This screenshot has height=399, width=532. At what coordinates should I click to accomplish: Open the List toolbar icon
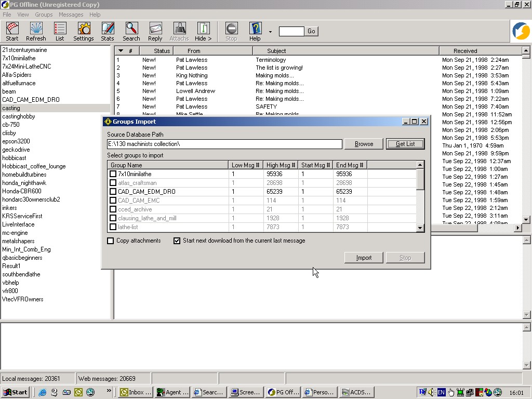(x=60, y=31)
